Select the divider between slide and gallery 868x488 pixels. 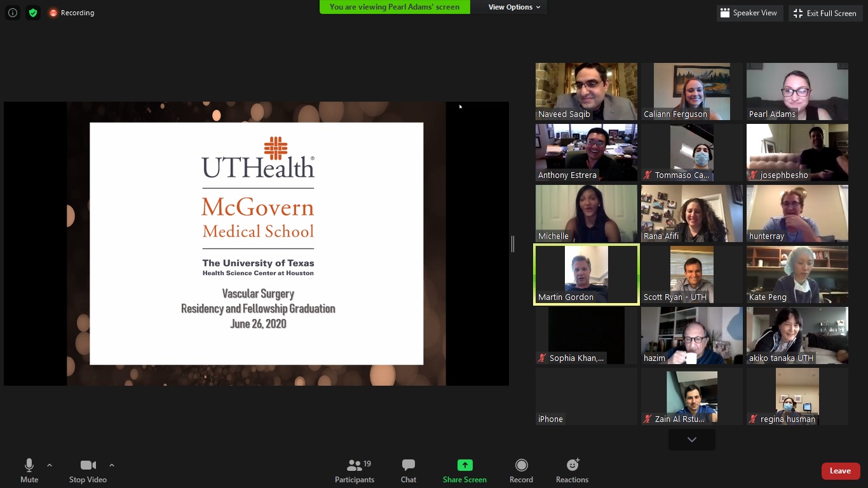point(513,243)
